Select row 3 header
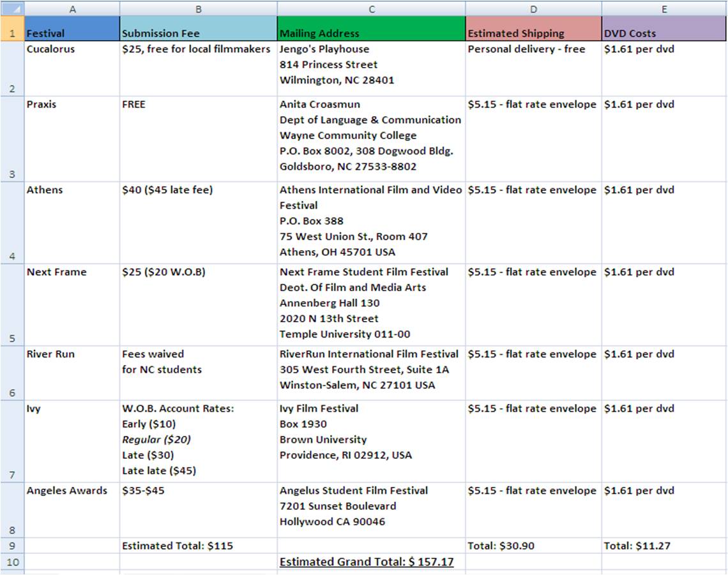Image resolution: width=728 pixels, height=575 pixels. 12,139
